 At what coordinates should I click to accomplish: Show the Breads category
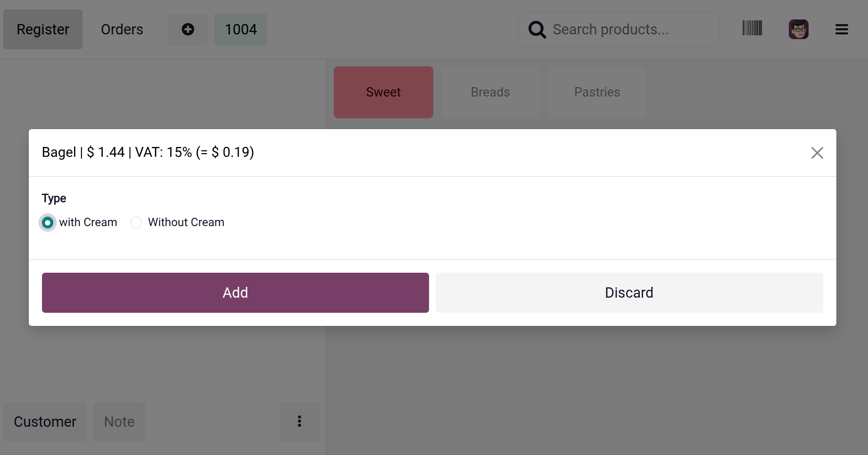pos(490,92)
